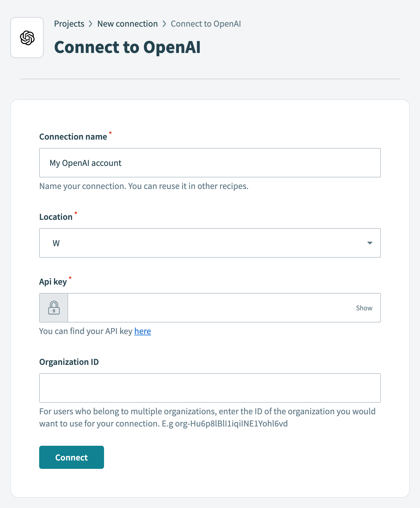The width and height of the screenshot is (420, 508).
Task: Click the 'W' value inside the Location field
Action: 56,243
